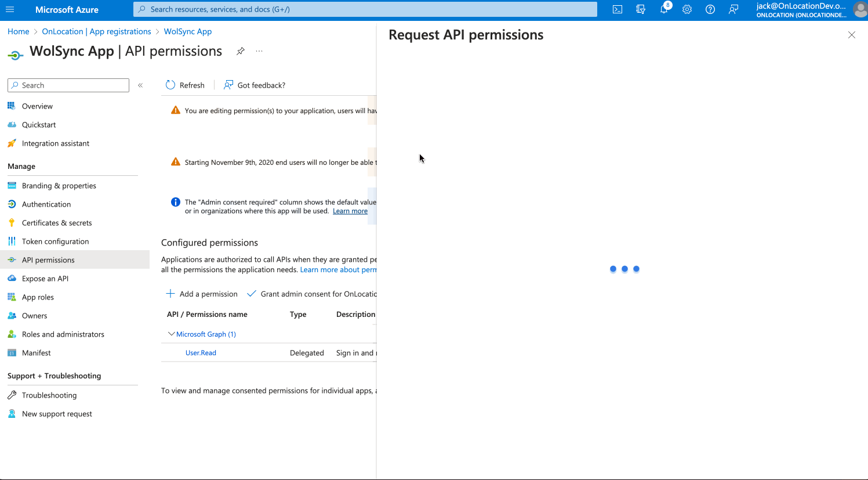Go to Home breadcrumb
Viewport: 868px width, 480px height.
pyautogui.click(x=19, y=31)
